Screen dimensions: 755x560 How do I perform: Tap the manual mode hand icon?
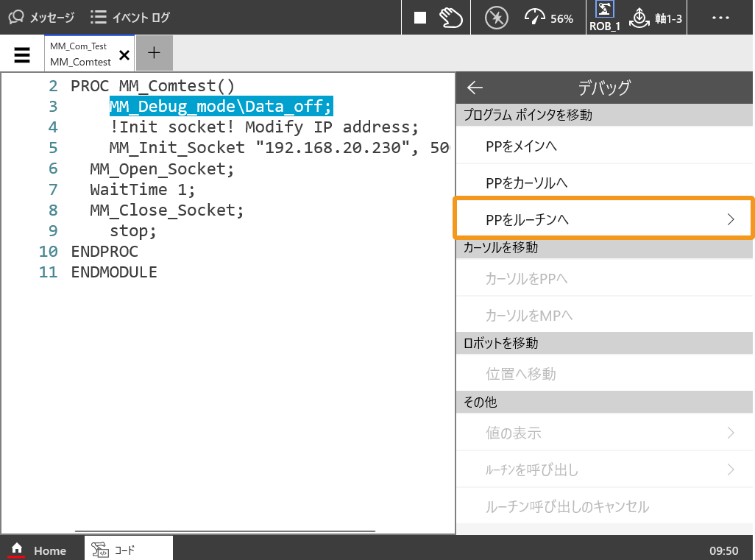point(450,18)
